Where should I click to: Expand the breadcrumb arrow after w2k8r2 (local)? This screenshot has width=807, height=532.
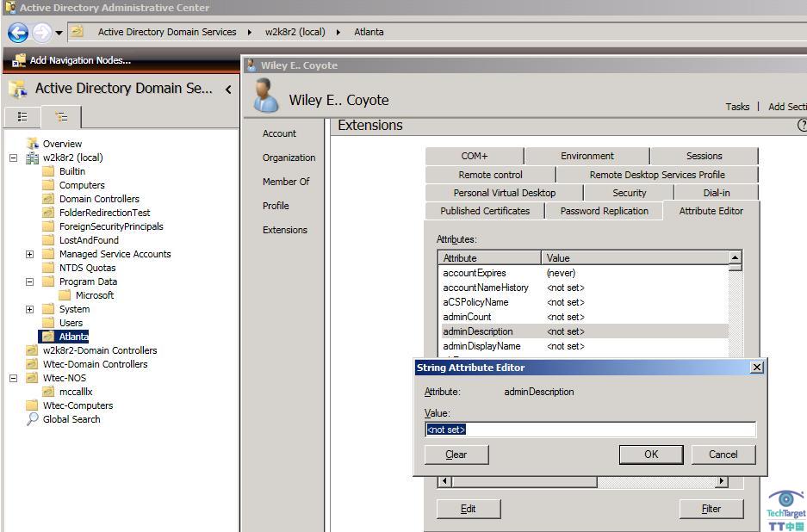tap(338, 32)
